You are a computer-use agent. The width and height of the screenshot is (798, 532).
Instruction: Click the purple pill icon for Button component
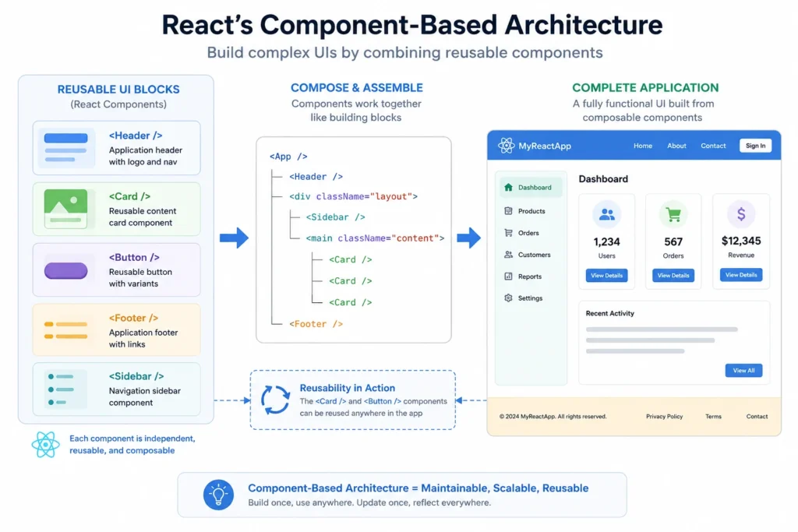point(65,270)
